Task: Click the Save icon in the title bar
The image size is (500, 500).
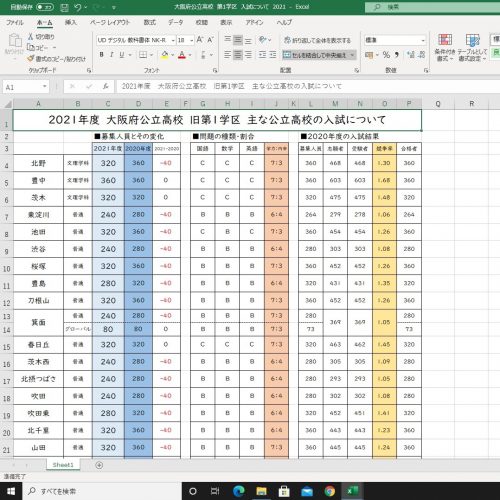Action: click(x=65, y=7)
